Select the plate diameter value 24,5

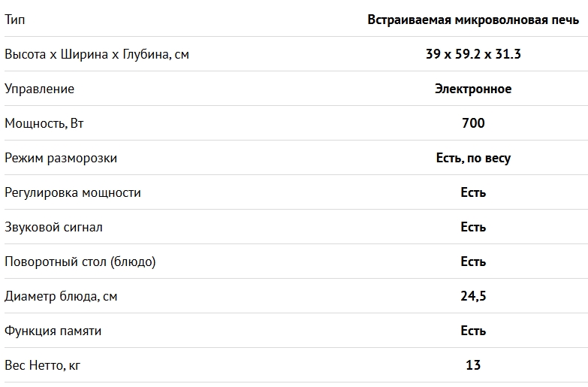tap(473, 296)
